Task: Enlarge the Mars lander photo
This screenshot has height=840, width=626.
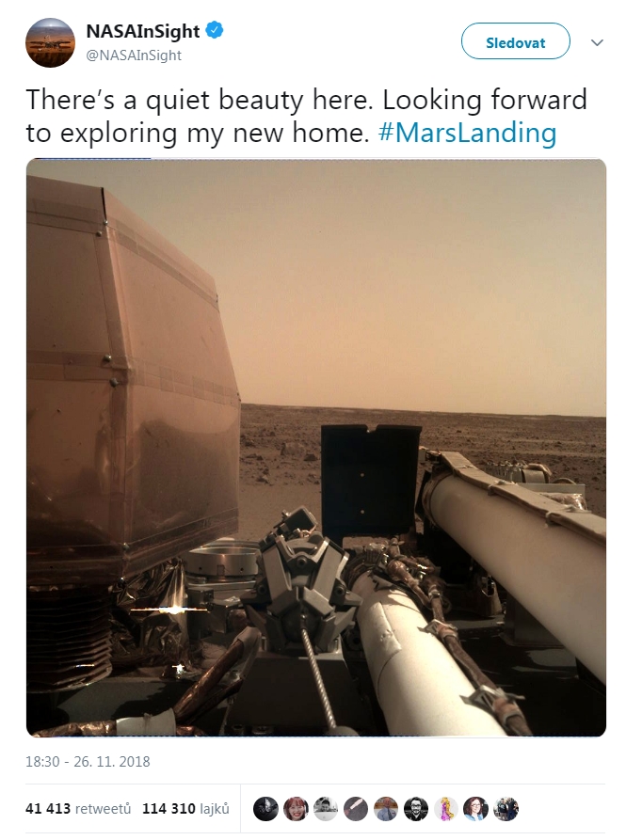Action: pyautogui.click(x=316, y=448)
